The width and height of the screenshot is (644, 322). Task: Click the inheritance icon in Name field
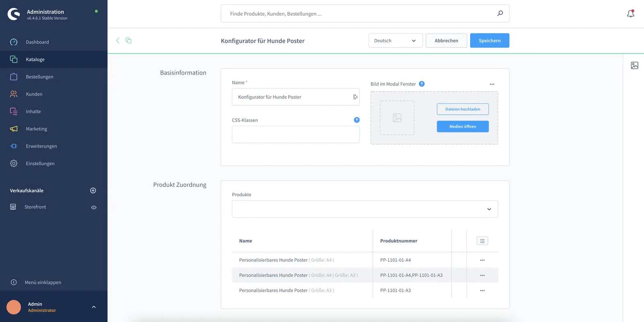(355, 97)
